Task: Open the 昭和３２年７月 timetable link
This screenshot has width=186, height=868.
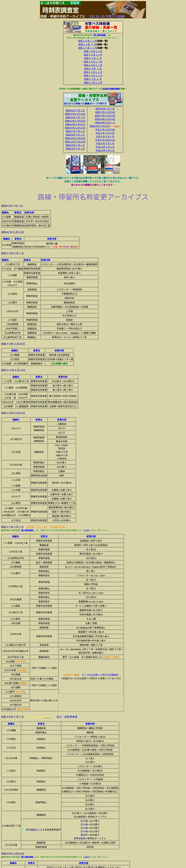Action: pos(87,44)
